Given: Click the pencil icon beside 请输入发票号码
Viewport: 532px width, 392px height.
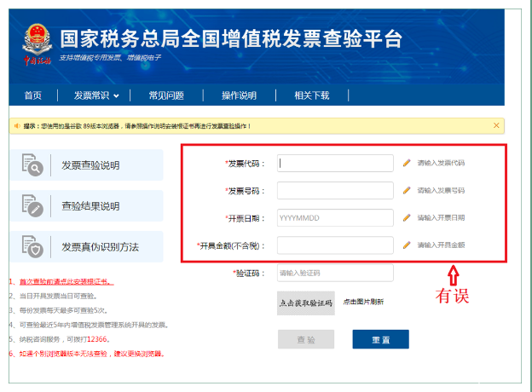Looking at the screenshot, I should coord(407,190).
